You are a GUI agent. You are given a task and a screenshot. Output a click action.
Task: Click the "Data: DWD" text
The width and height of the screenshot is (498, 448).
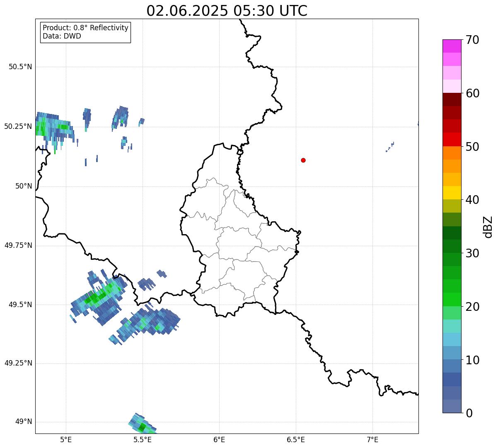coord(62,36)
